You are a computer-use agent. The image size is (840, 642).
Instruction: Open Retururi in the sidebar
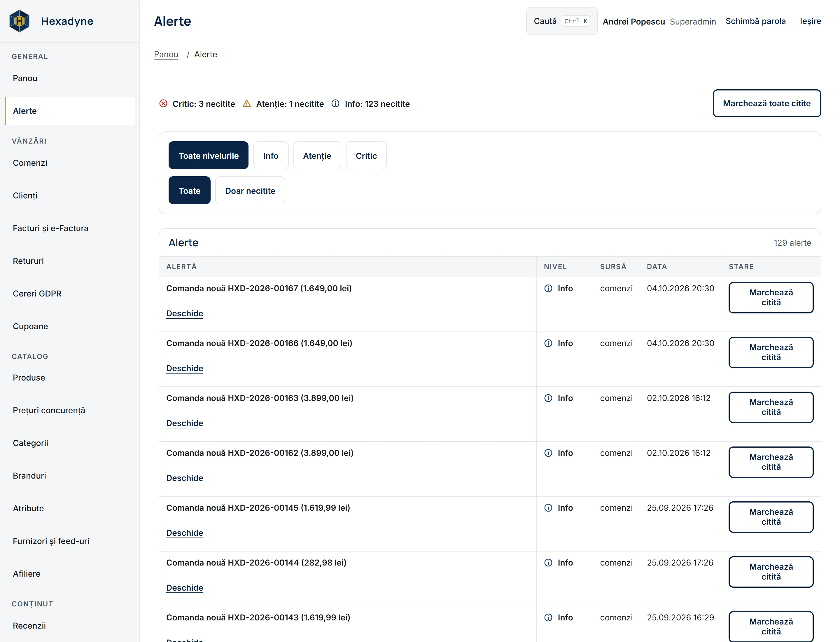(x=69, y=261)
